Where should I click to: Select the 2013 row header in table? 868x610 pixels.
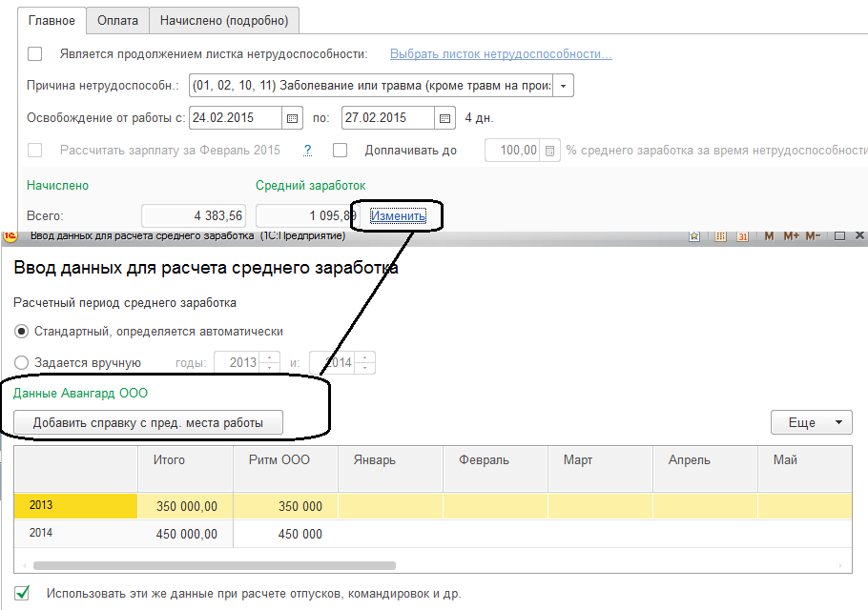(76, 505)
